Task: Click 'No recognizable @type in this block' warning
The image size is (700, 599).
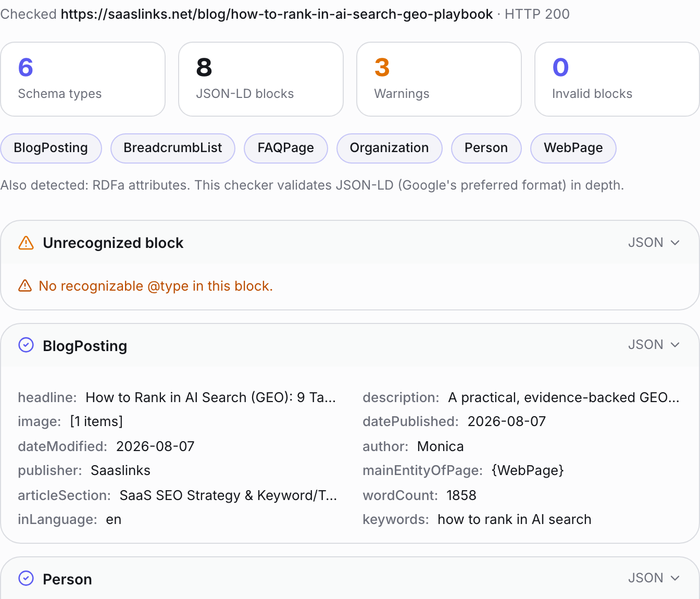Action: coord(156,286)
